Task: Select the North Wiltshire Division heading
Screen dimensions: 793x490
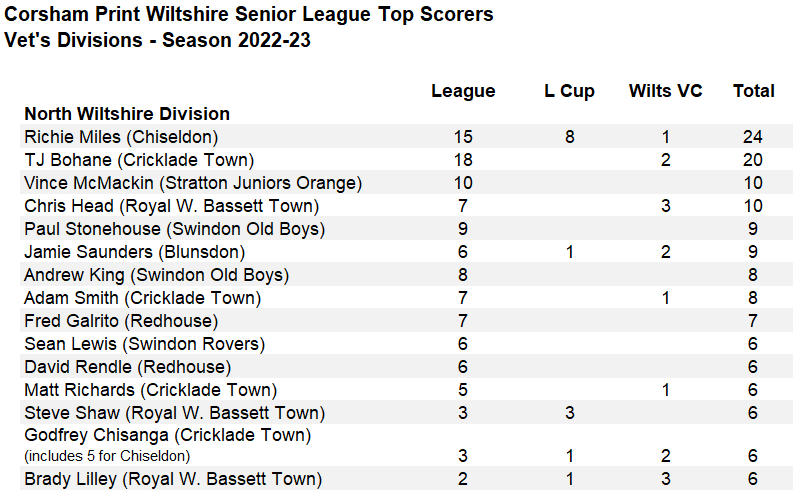Action: coord(127,114)
